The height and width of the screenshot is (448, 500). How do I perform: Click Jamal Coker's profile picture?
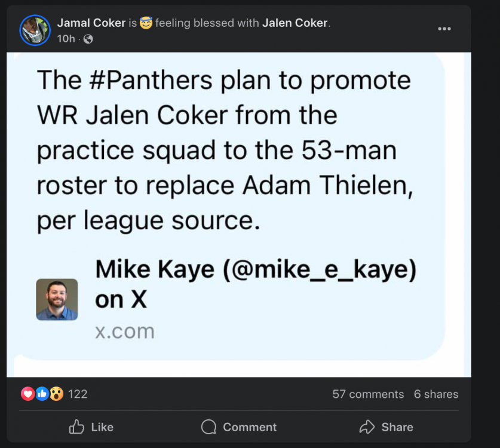click(34, 30)
